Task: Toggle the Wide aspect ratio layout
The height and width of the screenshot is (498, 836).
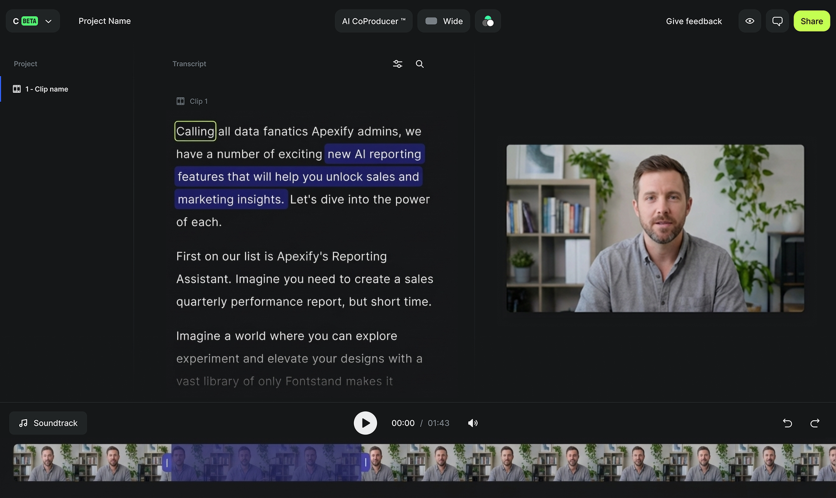Action: [443, 21]
